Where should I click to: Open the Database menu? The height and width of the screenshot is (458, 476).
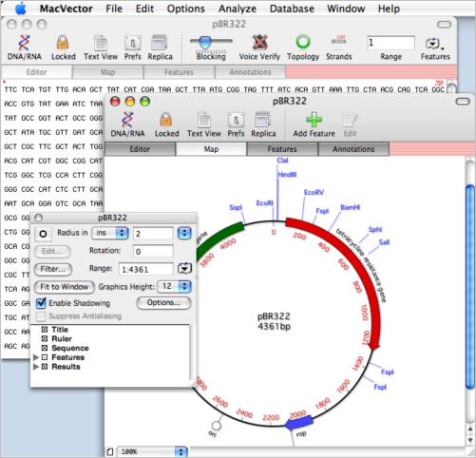292,9
